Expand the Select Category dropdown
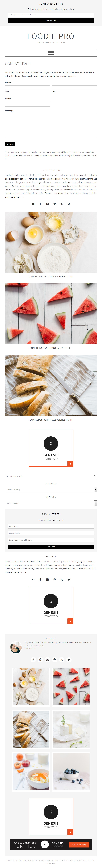The height and width of the screenshot is (868, 102). pos(51,489)
